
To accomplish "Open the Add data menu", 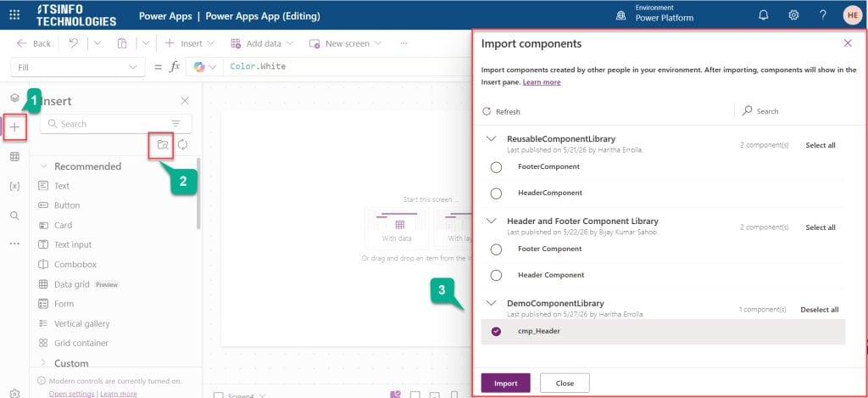I will coord(262,43).
